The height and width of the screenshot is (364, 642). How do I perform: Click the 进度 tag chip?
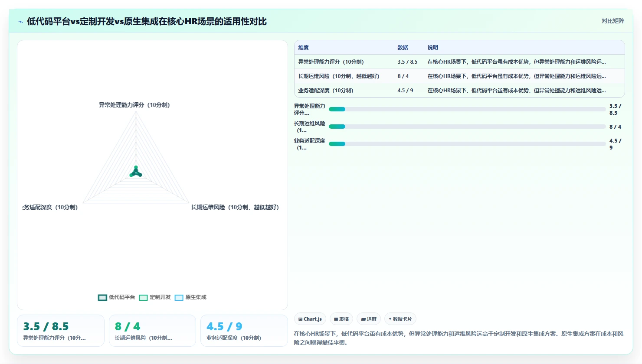point(369,319)
